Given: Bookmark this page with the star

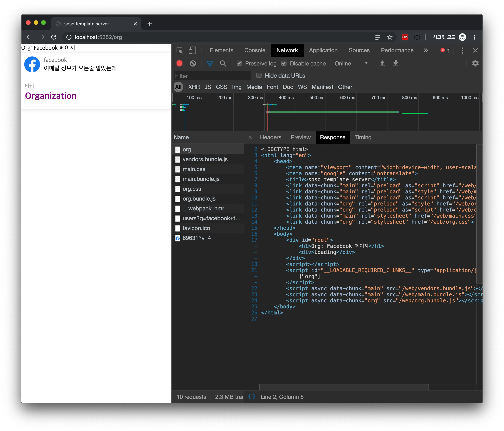Looking at the screenshot, I should (x=390, y=37).
